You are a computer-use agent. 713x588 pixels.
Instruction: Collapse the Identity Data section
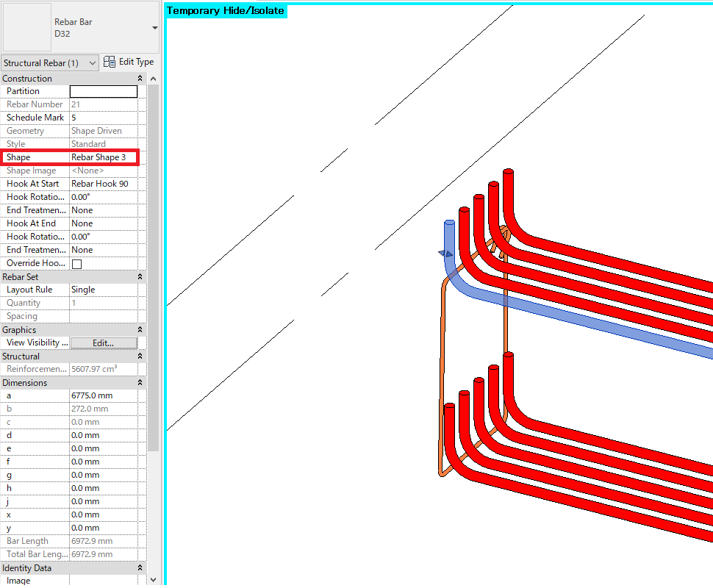[138, 567]
